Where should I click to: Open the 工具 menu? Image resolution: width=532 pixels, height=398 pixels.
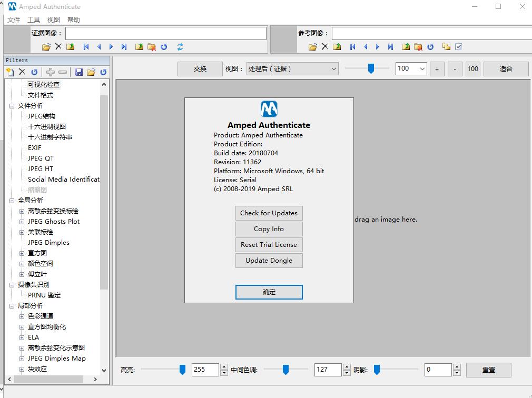coord(34,19)
